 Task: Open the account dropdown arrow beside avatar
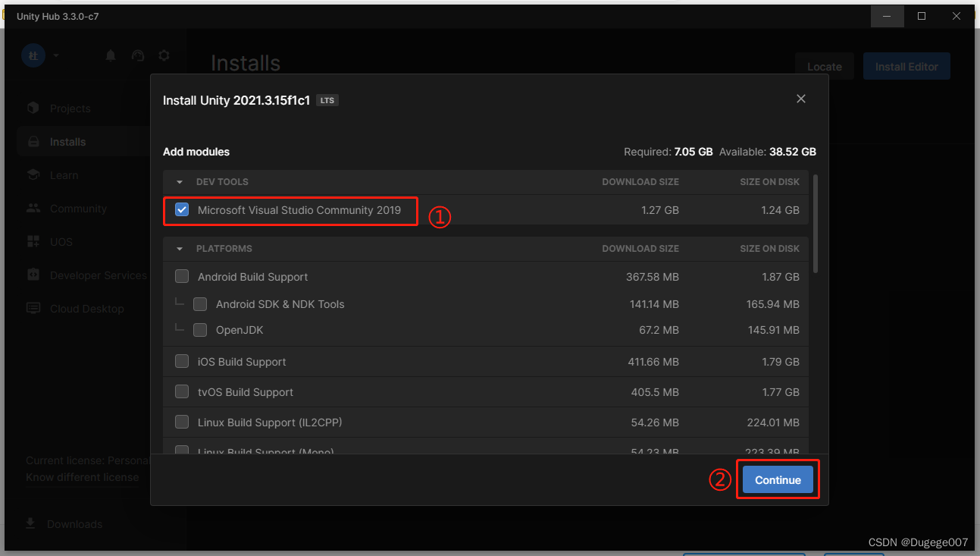point(56,55)
